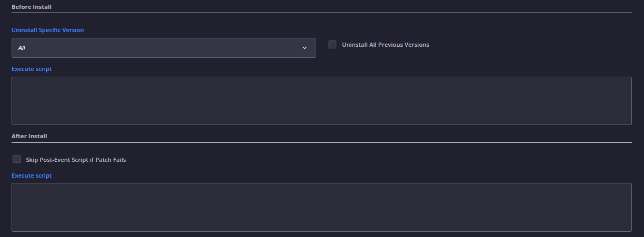Click the Execute script label under Before Install
Image resolution: width=644 pixels, height=237 pixels.
(x=32, y=69)
